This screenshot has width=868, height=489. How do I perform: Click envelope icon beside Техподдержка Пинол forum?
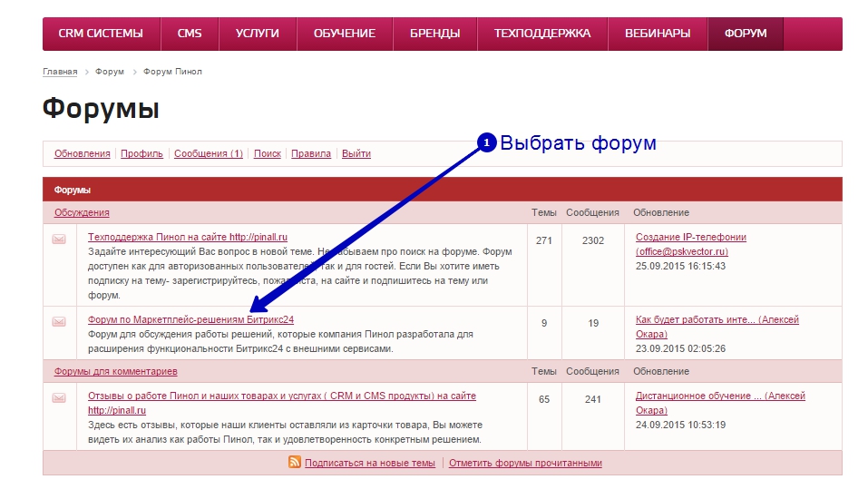click(x=59, y=240)
